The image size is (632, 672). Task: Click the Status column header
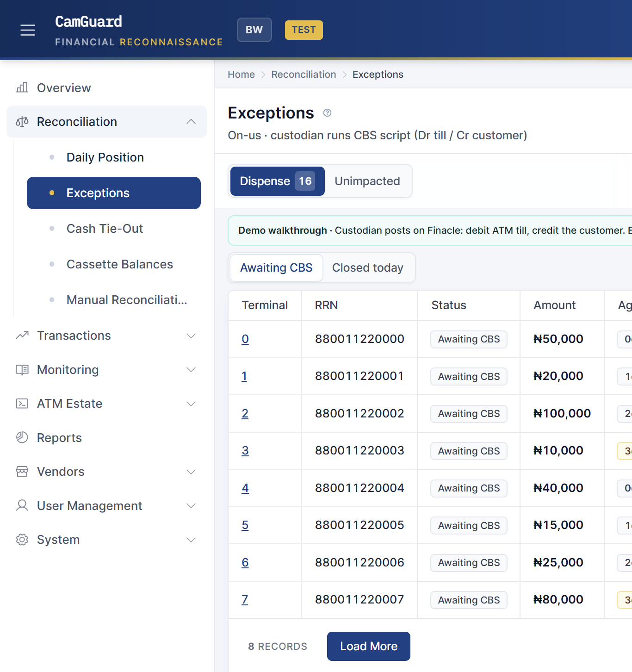tap(469, 305)
